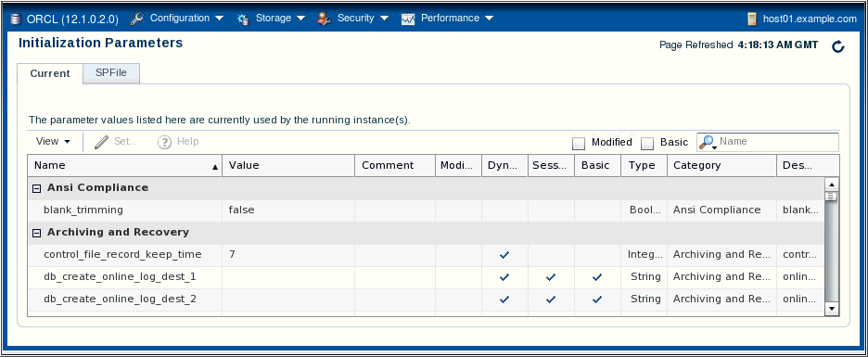The height and width of the screenshot is (357, 868).
Task: Open the View dropdown in the toolbar
Action: point(53,142)
